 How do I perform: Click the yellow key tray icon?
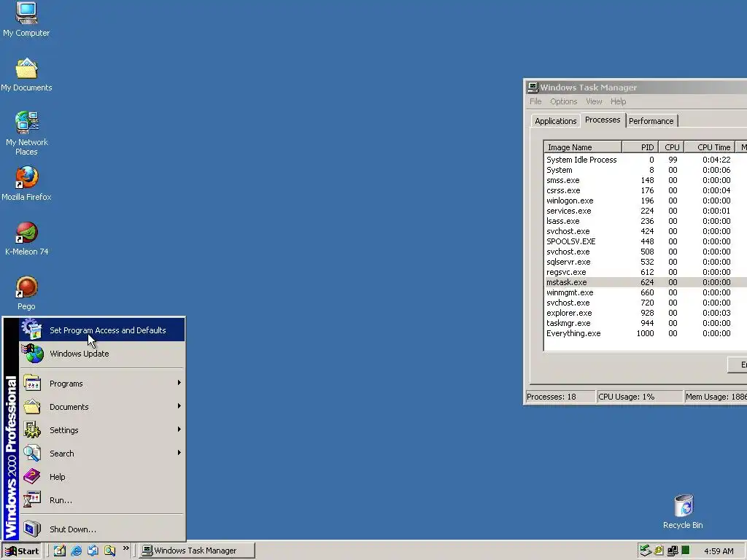pos(659,551)
